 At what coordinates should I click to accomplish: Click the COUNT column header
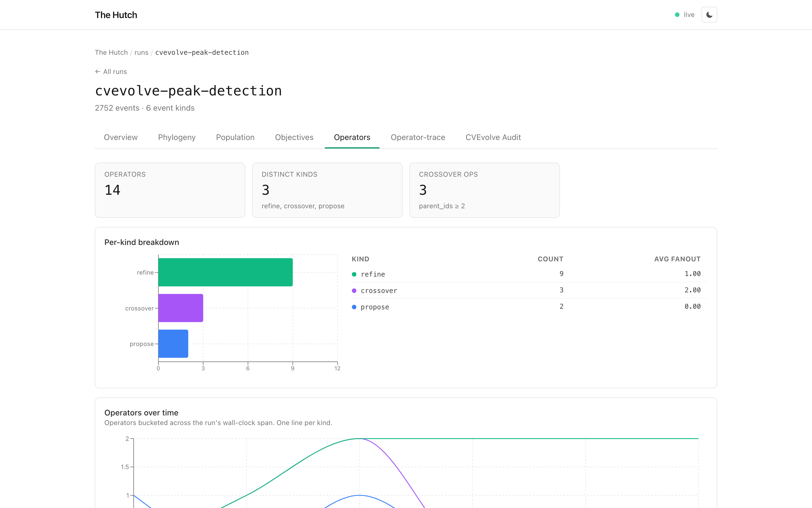[550, 259]
